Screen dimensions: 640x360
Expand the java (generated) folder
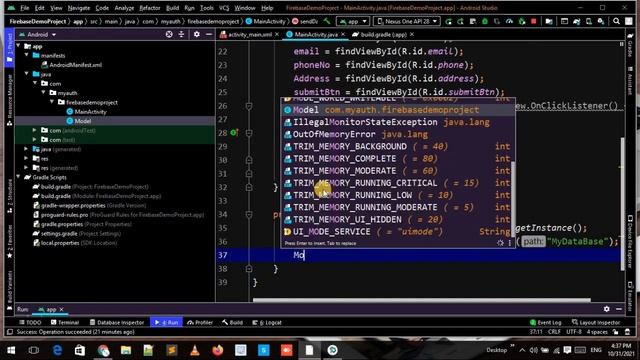click(x=27, y=149)
